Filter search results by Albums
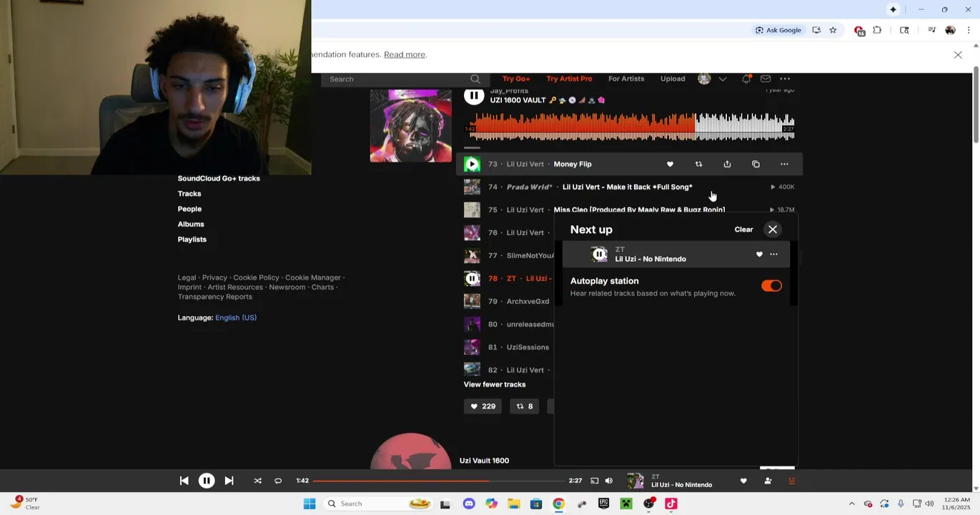This screenshot has width=980, height=515. (191, 224)
